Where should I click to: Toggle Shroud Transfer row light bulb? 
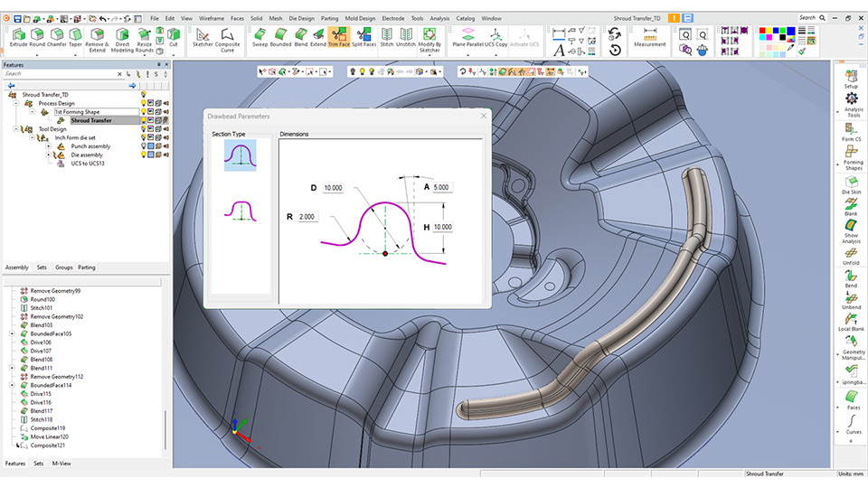pos(144,120)
